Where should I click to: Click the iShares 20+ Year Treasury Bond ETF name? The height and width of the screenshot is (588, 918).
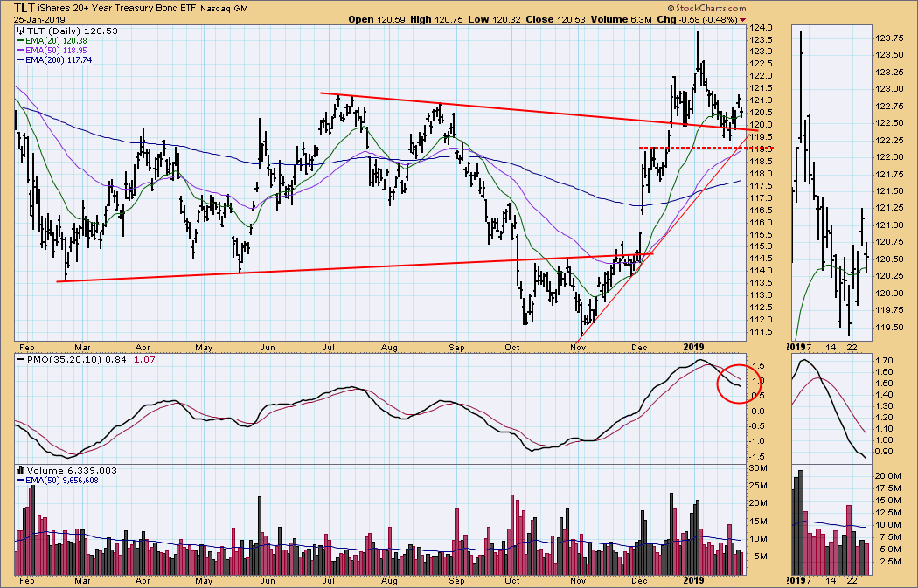click(x=116, y=8)
